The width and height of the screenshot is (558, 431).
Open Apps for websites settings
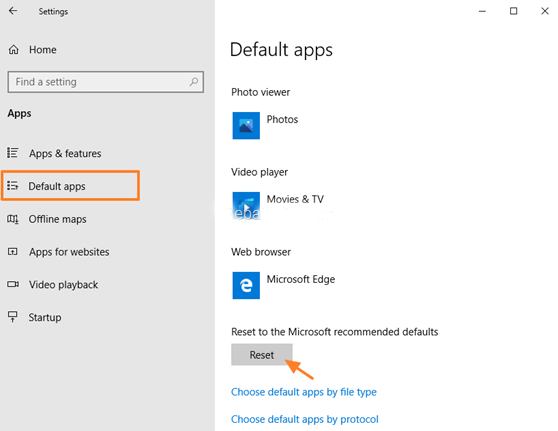[x=69, y=252]
